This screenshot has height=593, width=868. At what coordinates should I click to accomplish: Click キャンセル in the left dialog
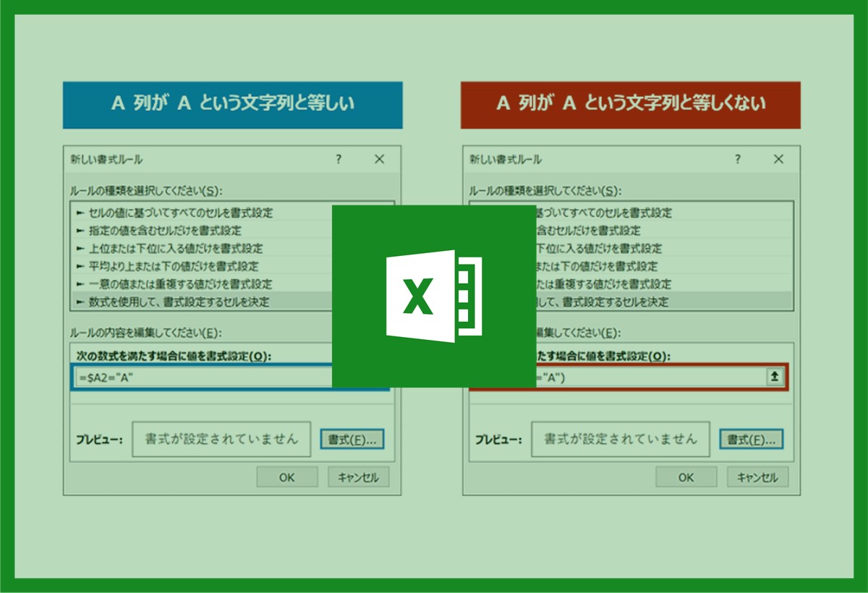(358, 477)
